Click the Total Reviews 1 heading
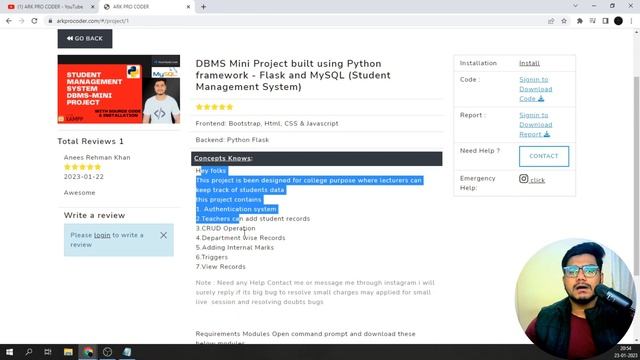 point(90,141)
